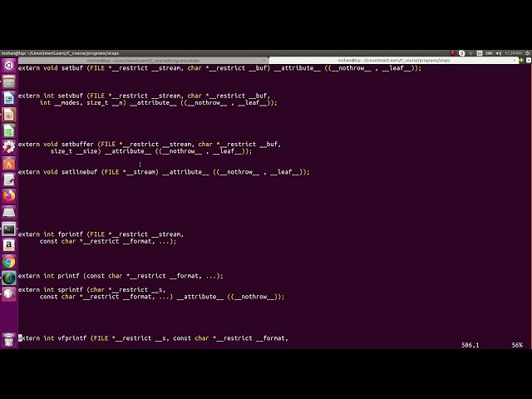The height and width of the screenshot is (399, 532).
Task: Open the tab list dropdown button
Action: 529,61
